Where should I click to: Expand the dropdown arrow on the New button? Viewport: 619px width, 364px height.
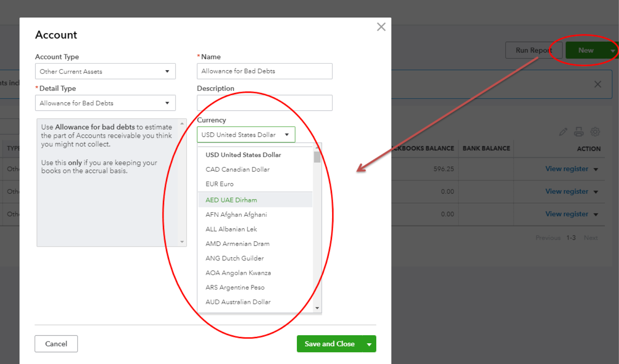click(612, 50)
